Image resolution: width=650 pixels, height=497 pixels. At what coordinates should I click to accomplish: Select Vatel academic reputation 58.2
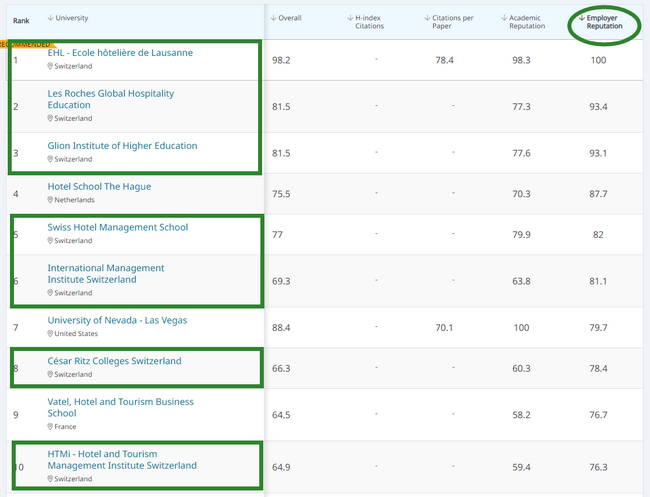521,415
